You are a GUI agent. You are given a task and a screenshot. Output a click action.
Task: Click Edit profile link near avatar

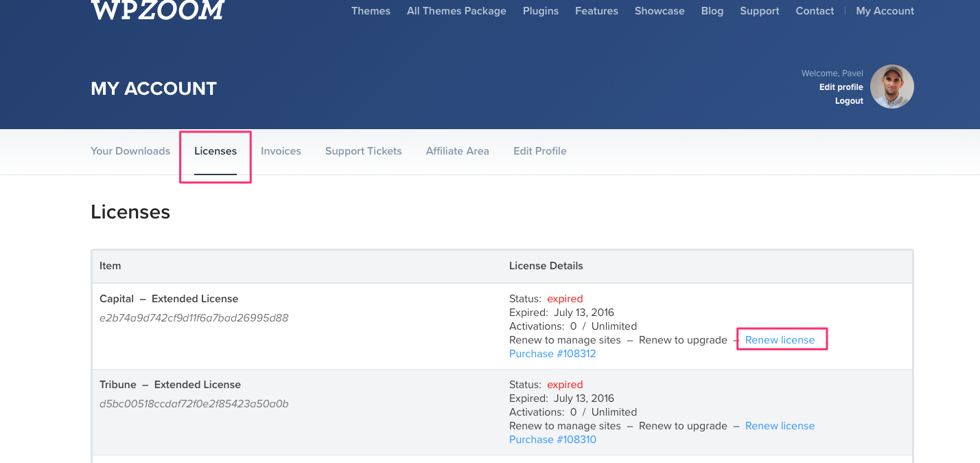(841, 87)
